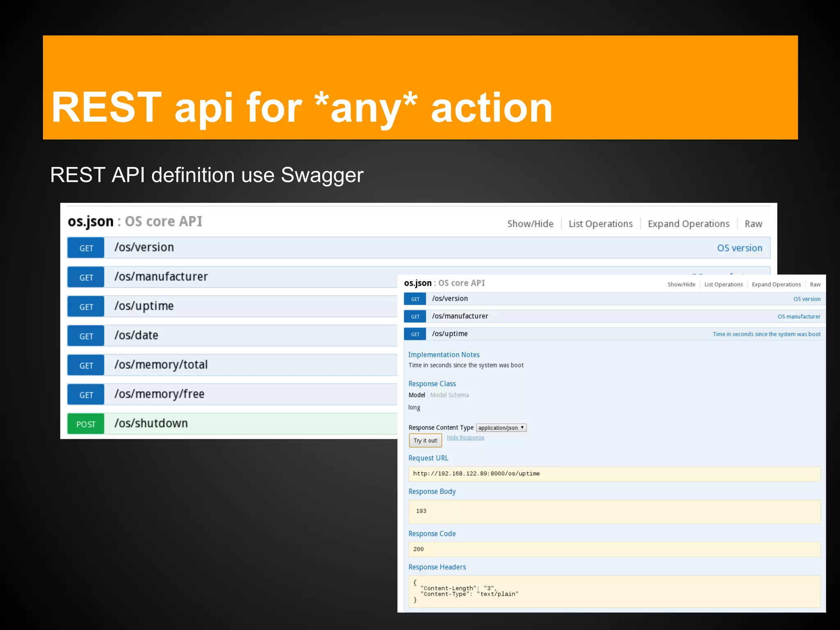Click POST badge for /os/shutdown
The width and height of the screenshot is (840, 630).
click(x=86, y=424)
